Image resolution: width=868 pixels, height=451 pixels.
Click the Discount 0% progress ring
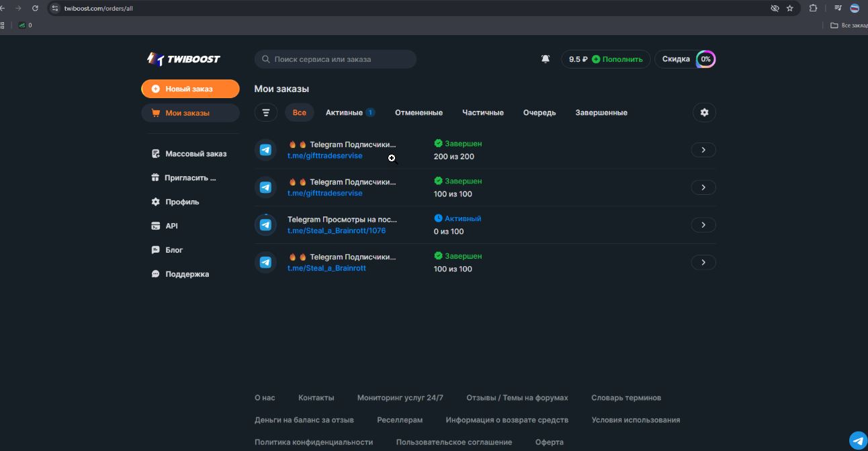pyautogui.click(x=705, y=59)
